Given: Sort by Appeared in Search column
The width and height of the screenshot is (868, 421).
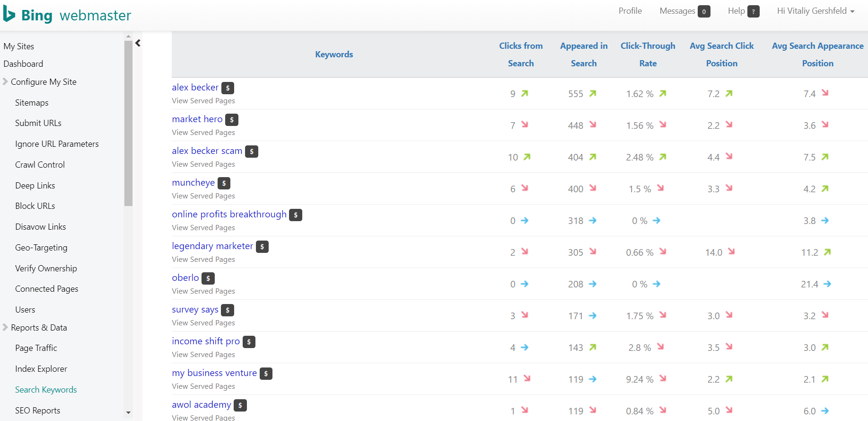Looking at the screenshot, I should pyautogui.click(x=584, y=54).
